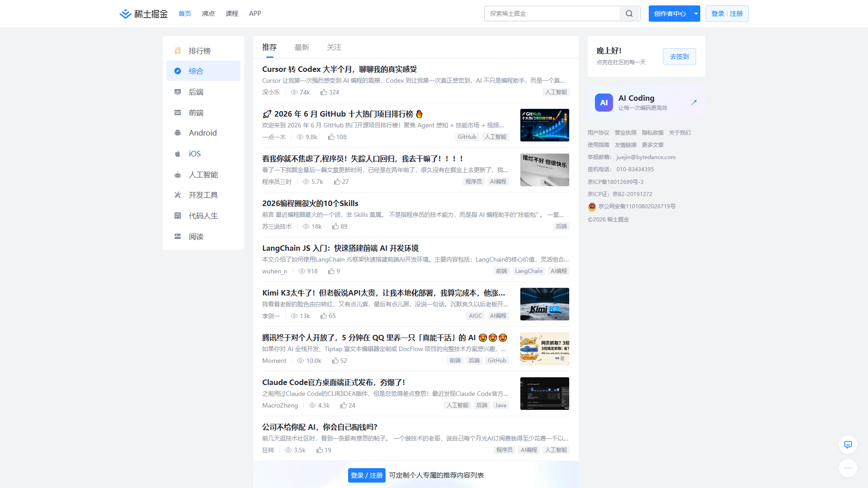Open the Kimi K3 article thumbnail

click(x=545, y=304)
